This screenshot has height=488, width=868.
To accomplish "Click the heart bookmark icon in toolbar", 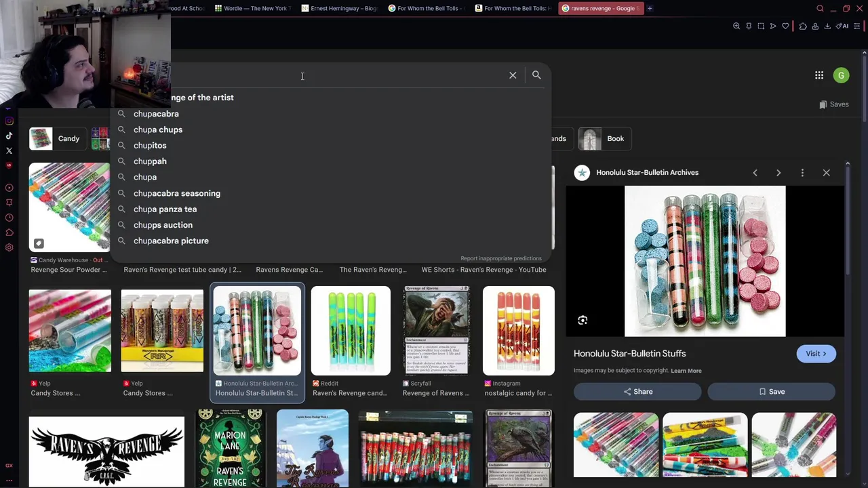I will tap(785, 26).
